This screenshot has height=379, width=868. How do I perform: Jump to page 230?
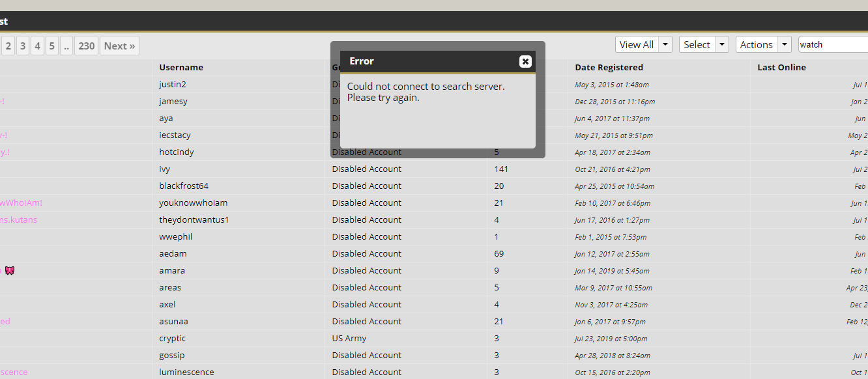coord(86,46)
